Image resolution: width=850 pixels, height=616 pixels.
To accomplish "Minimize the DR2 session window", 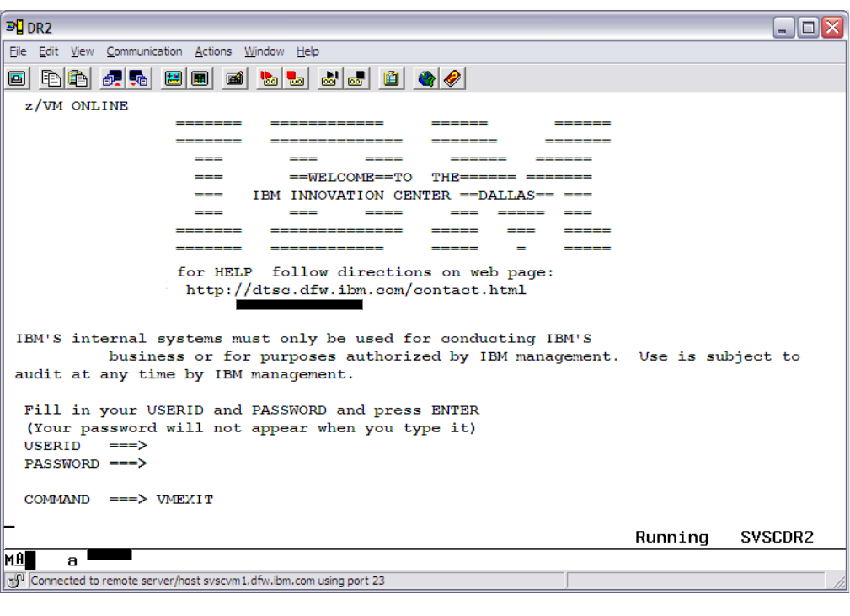I will click(783, 27).
